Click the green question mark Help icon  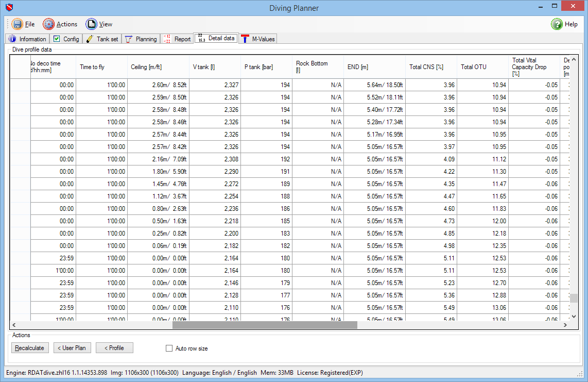(557, 24)
